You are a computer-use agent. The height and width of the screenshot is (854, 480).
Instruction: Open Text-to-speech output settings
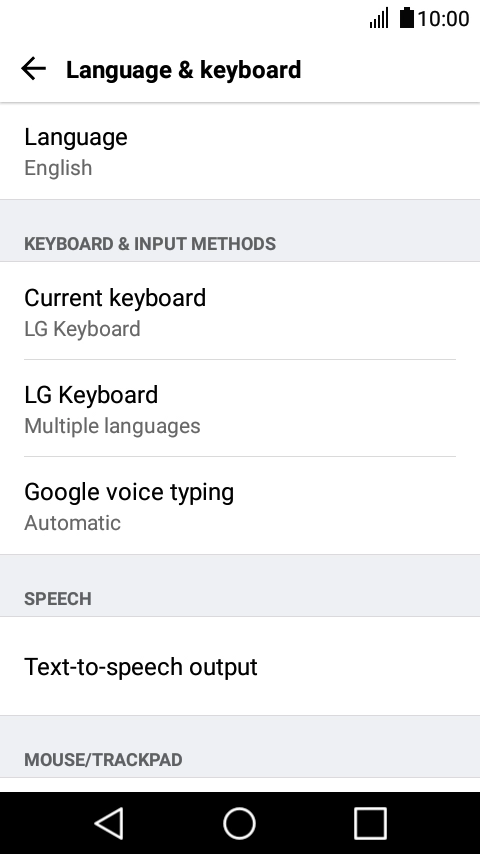pos(240,666)
